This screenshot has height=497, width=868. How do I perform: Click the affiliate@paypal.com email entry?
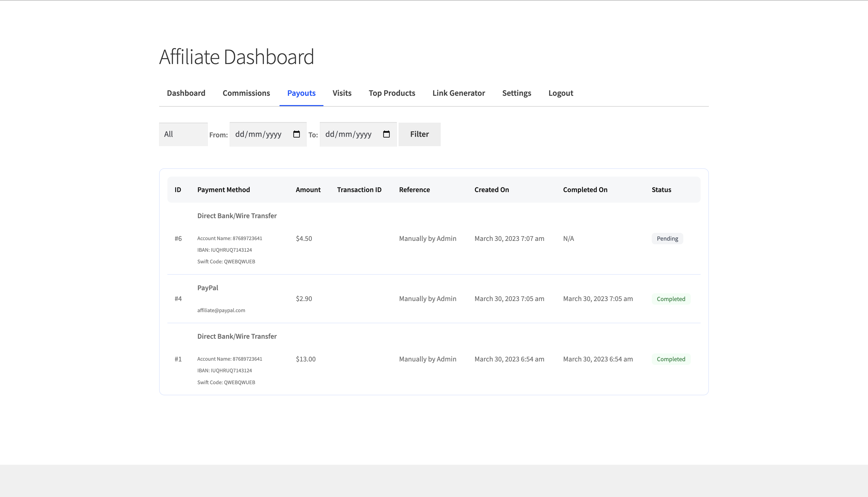coord(221,310)
